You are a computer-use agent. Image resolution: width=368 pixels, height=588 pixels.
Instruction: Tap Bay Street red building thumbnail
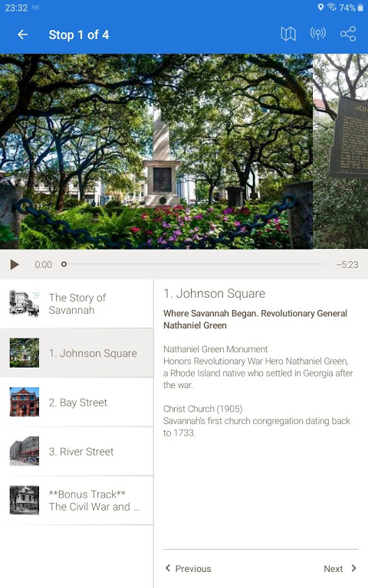[x=25, y=402]
